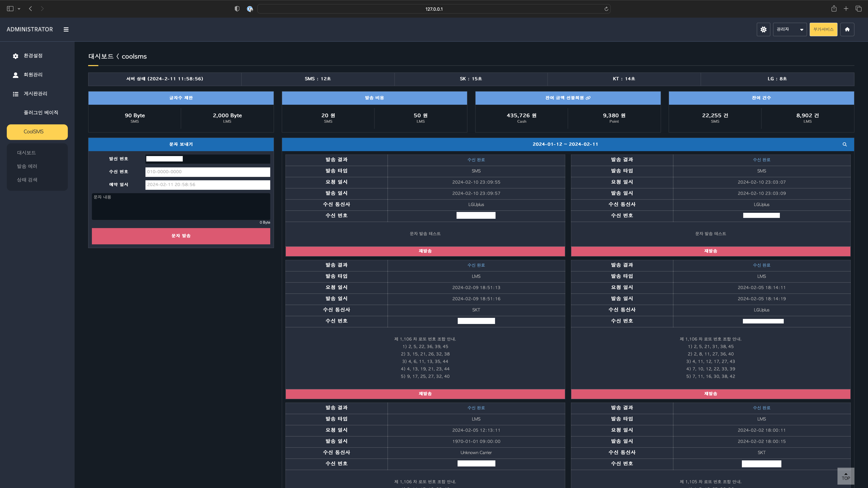The width and height of the screenshot is (868, 488).
Task: Click the 수신 번호 input field
Action: click(x=208, y=172)
